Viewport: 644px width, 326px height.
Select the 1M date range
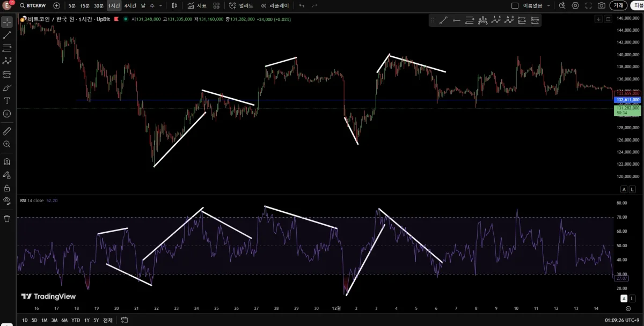pos(45,320)
